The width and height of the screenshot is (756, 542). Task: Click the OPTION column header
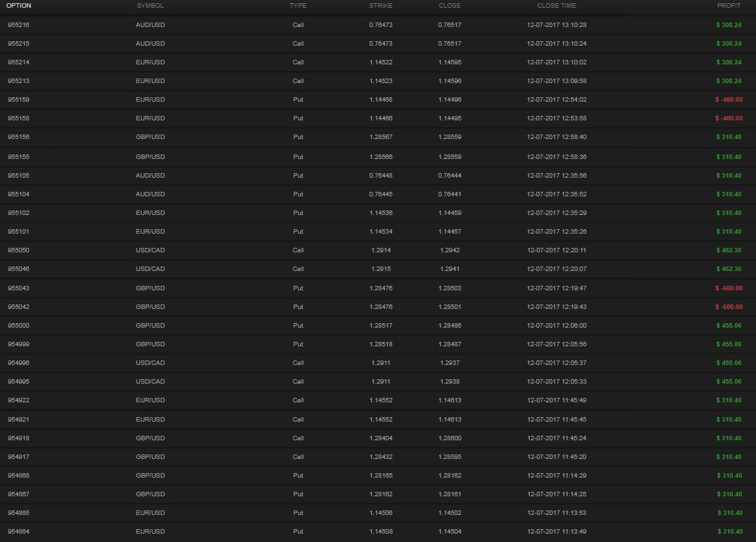pyautogui.click(x=19, y=6)
